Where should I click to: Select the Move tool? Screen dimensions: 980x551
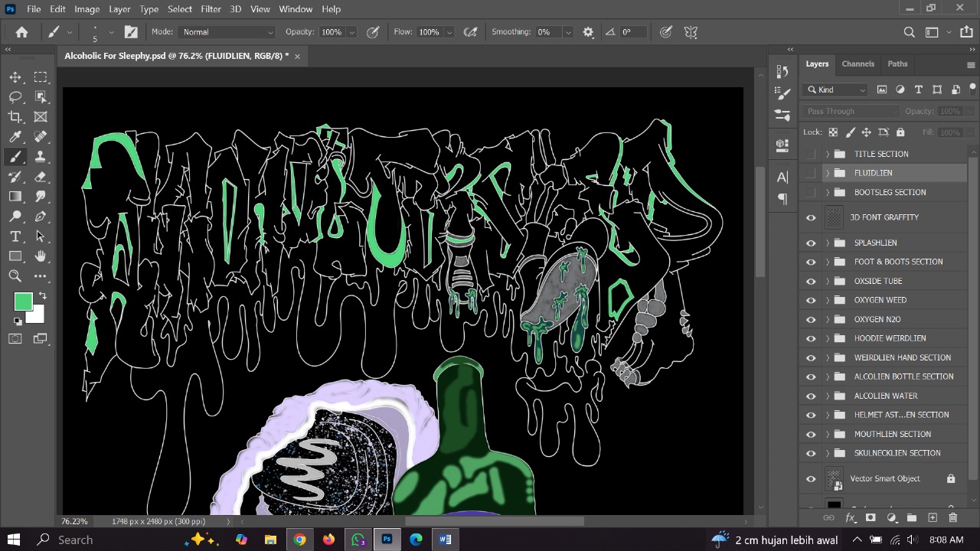[15, 77]
